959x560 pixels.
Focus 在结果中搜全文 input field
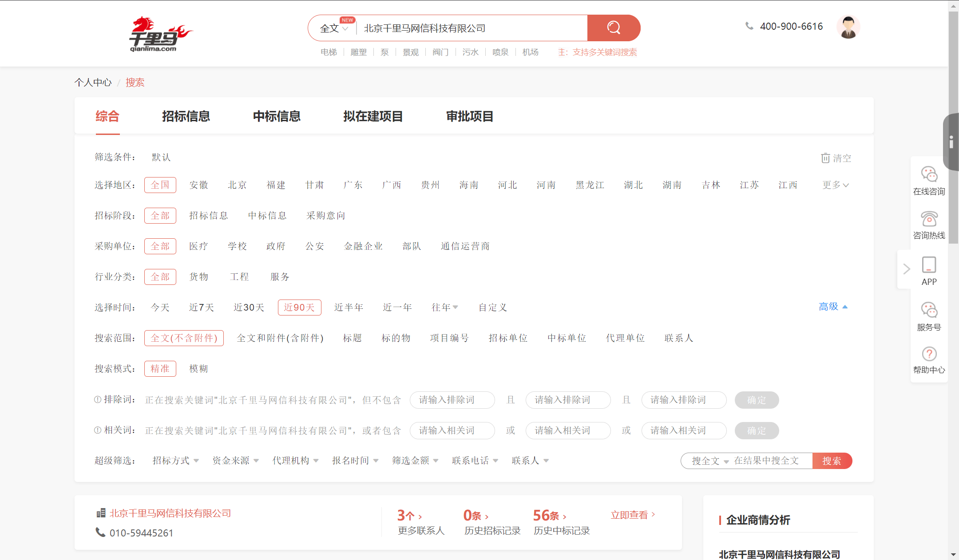[772, 461]
